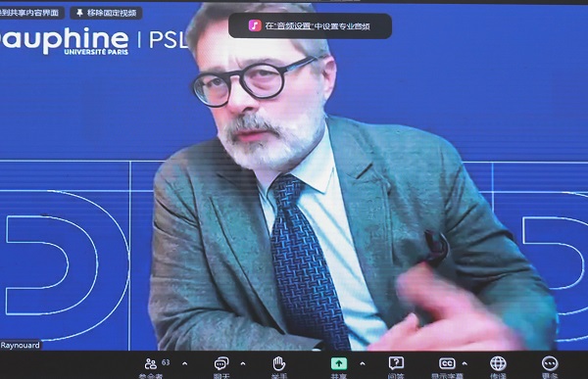Click the Raynouard name label
Viewport: 588px width, 379px height.
tap(20, 346)
